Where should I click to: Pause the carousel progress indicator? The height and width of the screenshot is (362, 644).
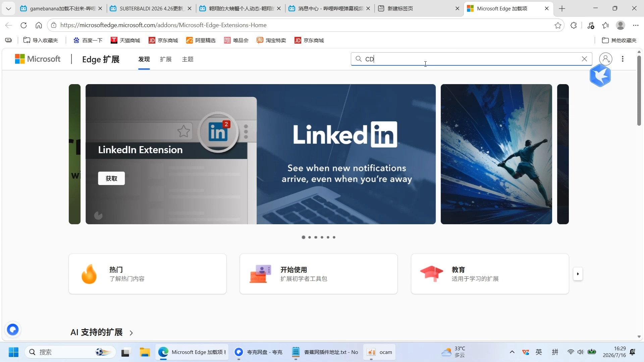pyautogui.click(x=98, y=216)
